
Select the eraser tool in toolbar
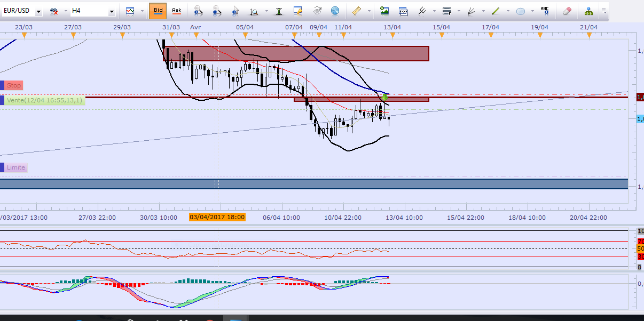pos(567,11)
